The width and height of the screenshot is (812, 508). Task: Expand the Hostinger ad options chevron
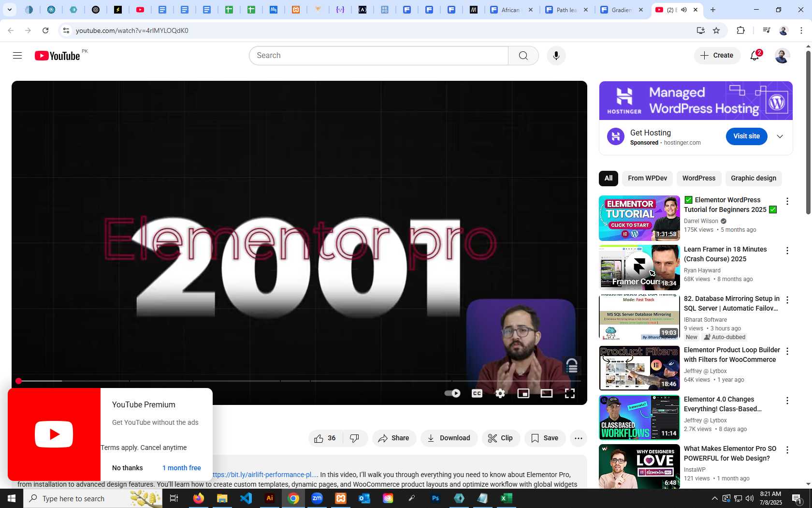point(780,136)
